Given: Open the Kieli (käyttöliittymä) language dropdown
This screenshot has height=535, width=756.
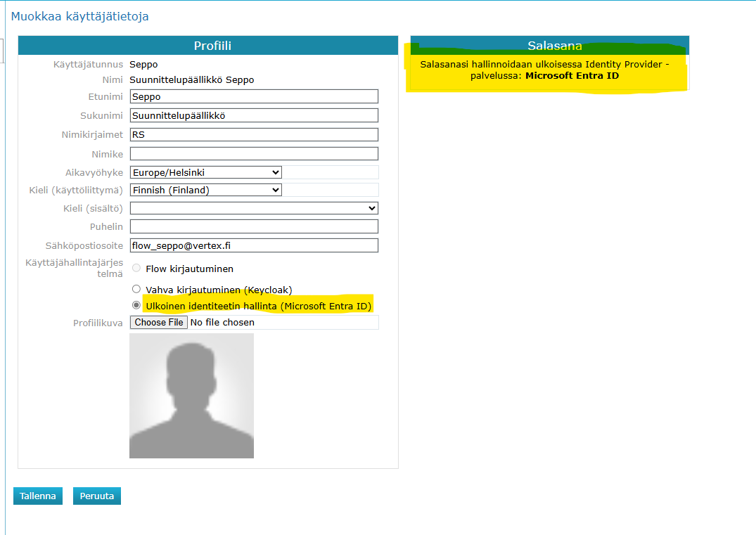Looking at the screenshot, I should (205, 190).
